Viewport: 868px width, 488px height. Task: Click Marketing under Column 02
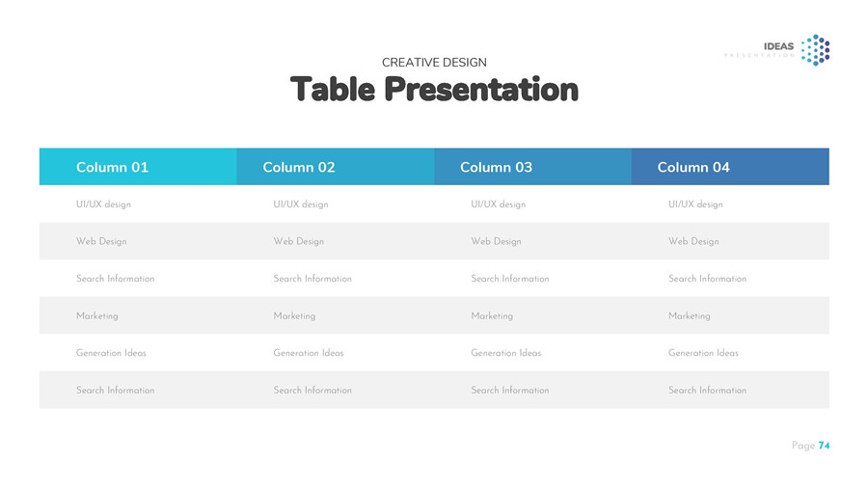[294, 316]
